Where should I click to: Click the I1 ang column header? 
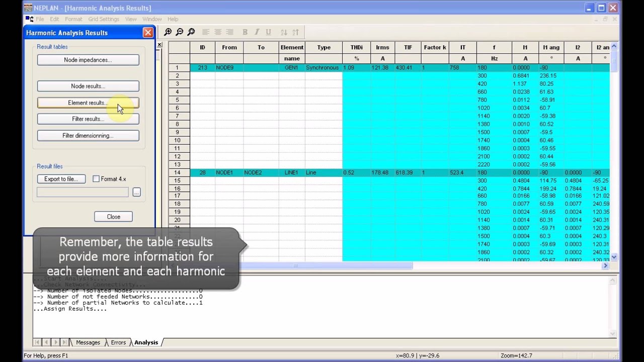click(x=551, y=47)
